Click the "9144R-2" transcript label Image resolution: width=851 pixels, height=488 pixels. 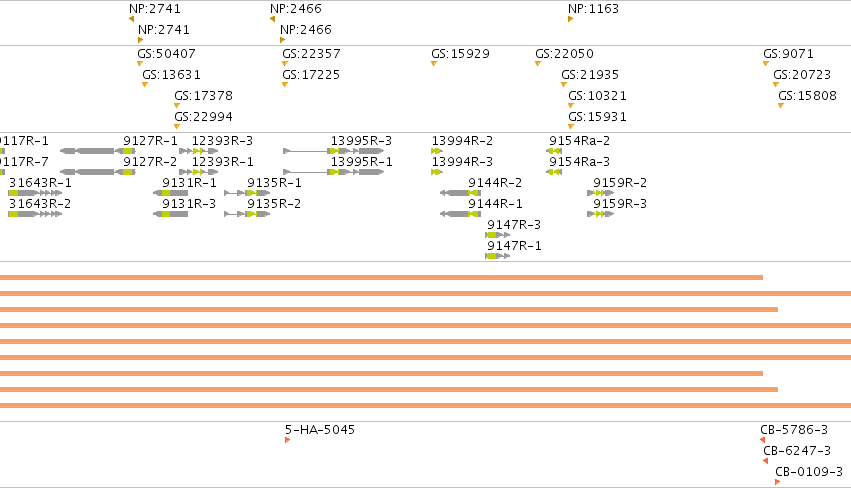[x=495, y=183]
